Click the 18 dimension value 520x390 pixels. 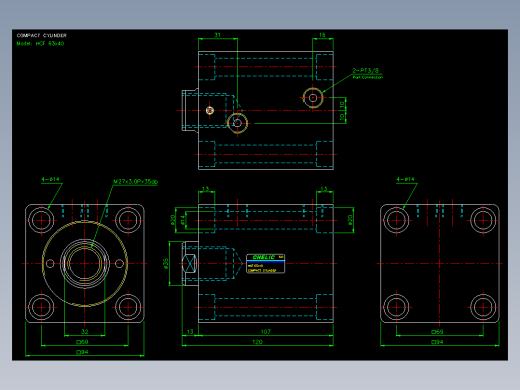tap(322, 35)
